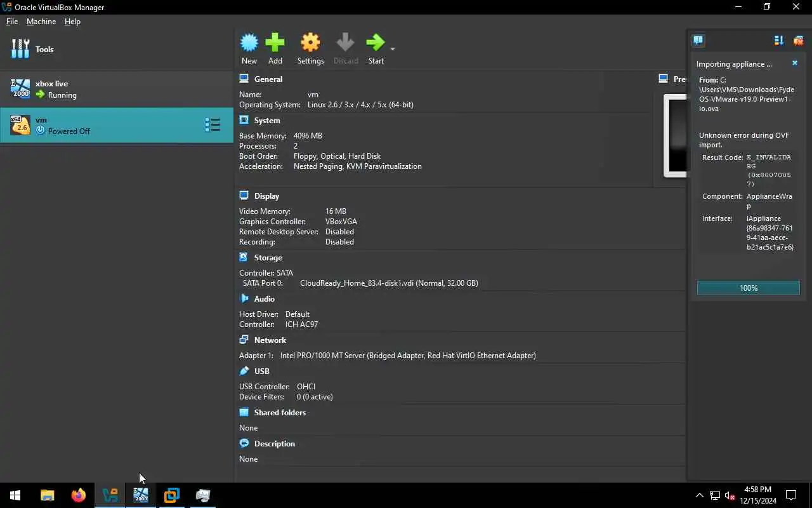This screenshot has width=812, height=508.
Task: Open the vm machine tools menu icon
Action: point(213,125)
